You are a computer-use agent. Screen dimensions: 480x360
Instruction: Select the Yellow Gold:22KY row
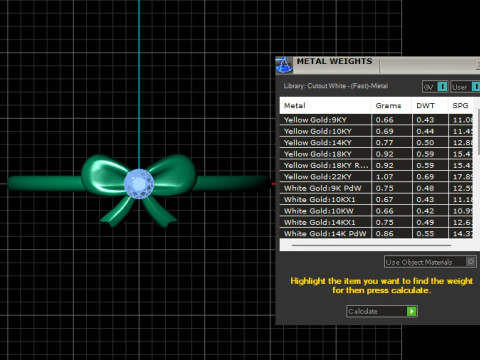(376, 177)
